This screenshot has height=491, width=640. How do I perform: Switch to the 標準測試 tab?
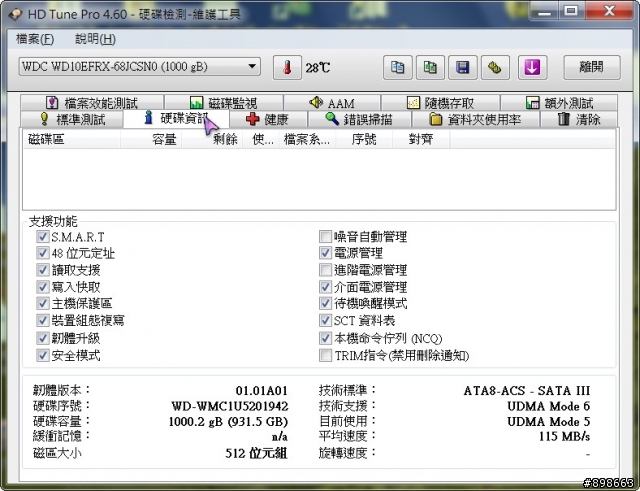click(72, 120)
